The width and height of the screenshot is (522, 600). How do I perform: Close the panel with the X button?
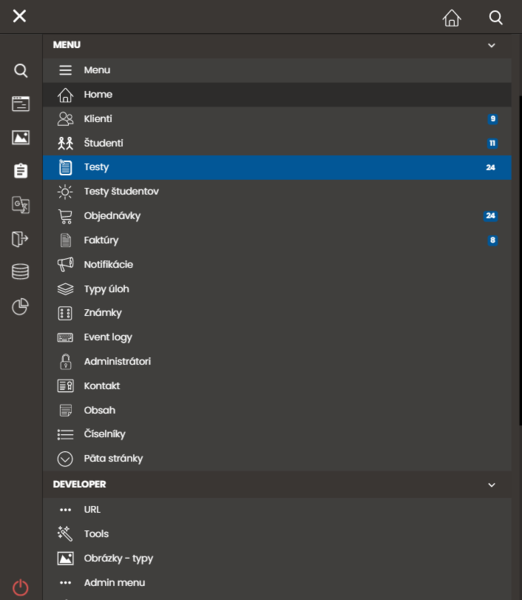[20, 16]
